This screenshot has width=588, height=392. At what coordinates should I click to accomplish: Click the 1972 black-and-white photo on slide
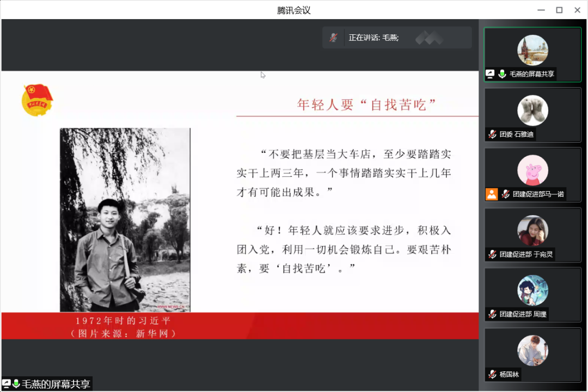tap(125, 220)
